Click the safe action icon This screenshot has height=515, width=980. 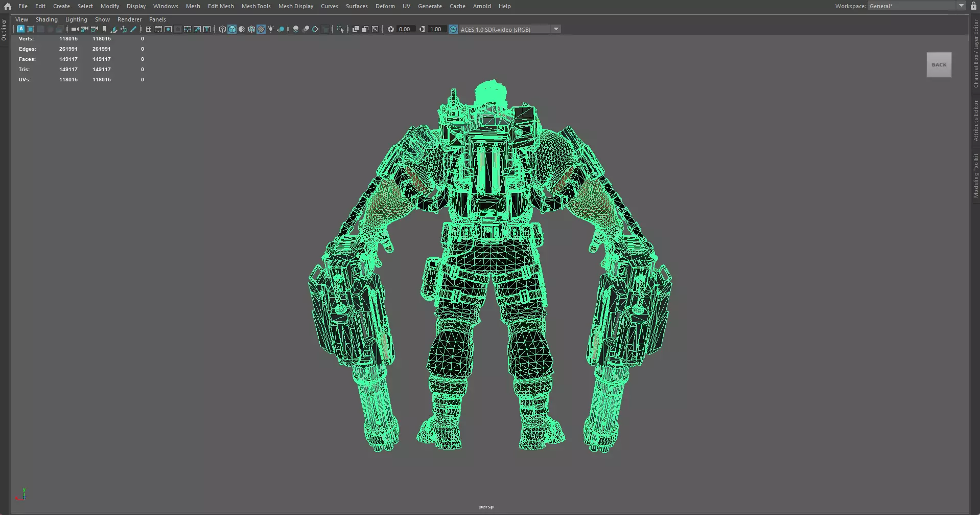tap(197, 29)
